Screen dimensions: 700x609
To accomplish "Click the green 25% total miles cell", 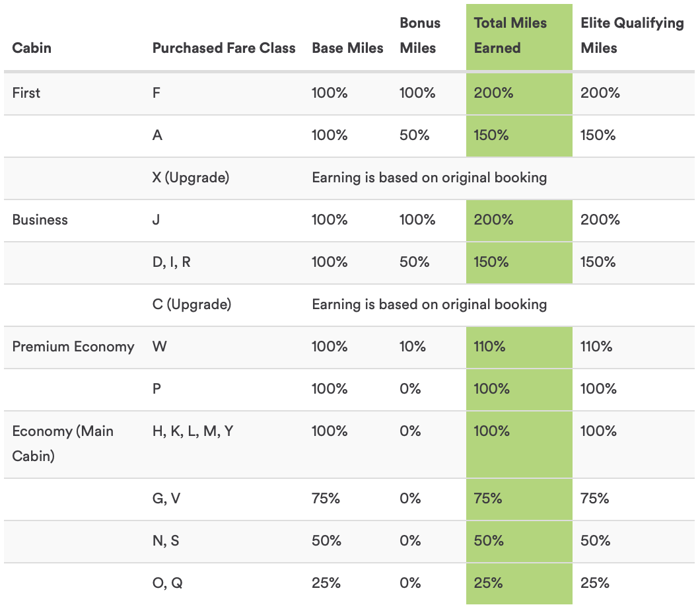I will (x=488, y=583).
